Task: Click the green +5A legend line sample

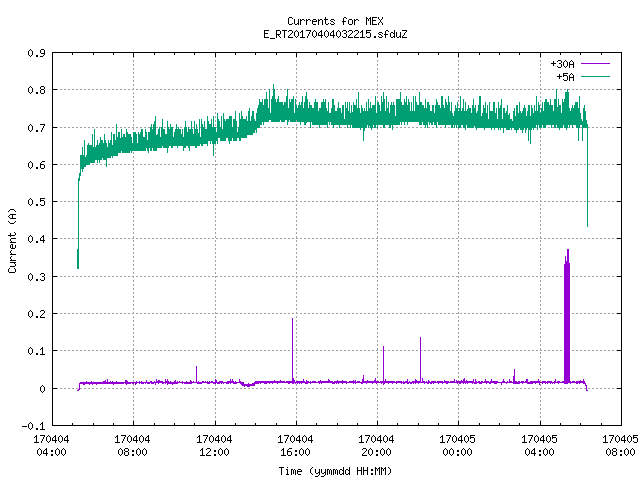Action: click(x=596, y=76)
